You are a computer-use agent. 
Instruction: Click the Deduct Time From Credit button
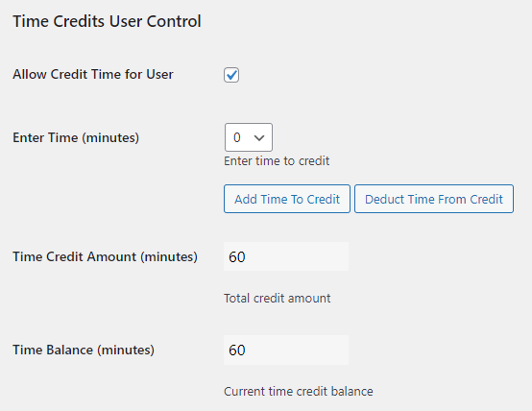(x=434, y=199)
